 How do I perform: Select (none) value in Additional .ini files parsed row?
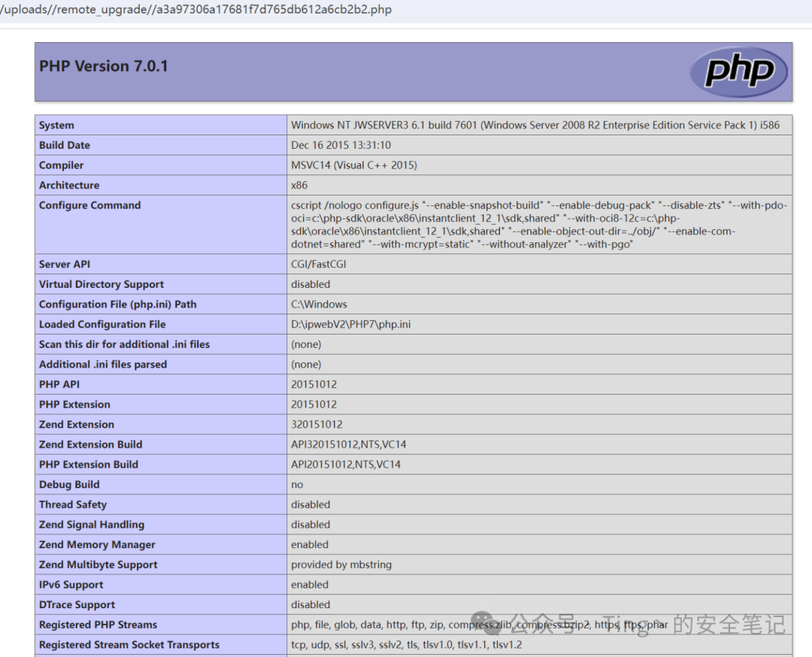point(306,365)
